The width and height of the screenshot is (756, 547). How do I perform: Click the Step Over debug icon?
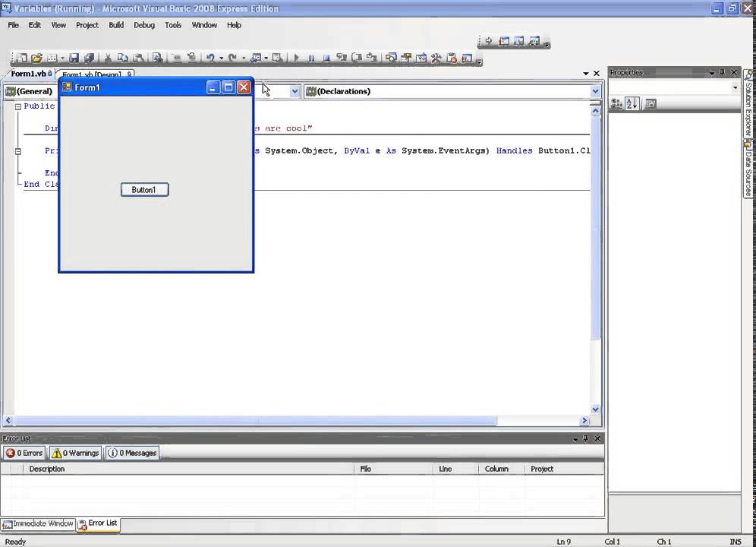(x=356, y=58)
